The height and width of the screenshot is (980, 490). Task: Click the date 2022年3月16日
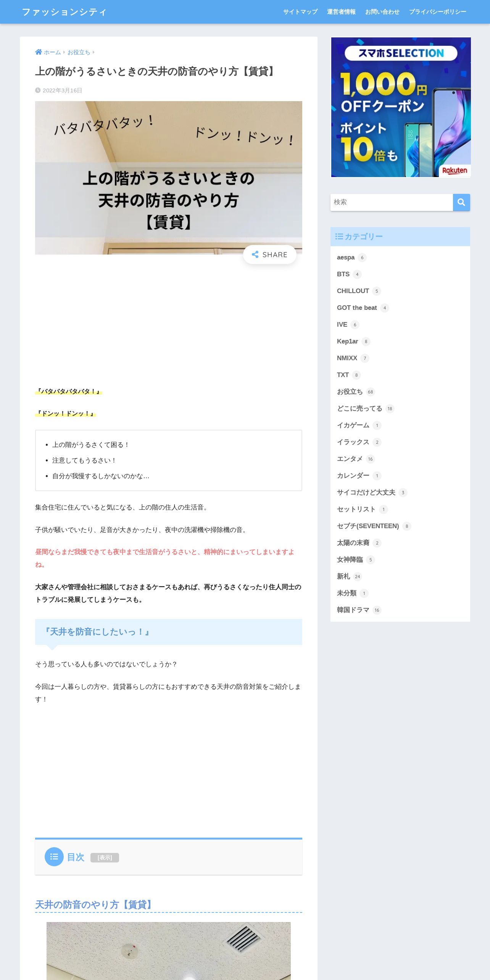(x=62, y=90)
